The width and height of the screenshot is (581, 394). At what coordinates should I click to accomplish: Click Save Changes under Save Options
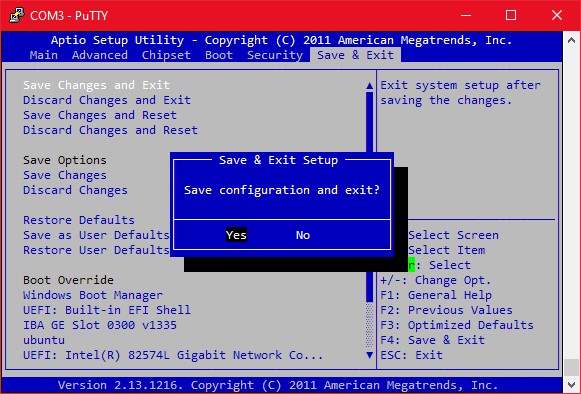(65, 175)
